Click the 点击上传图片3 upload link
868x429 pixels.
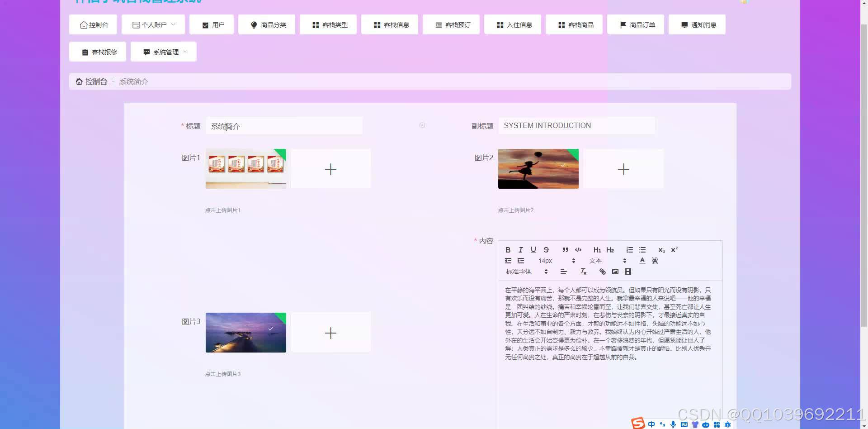(x=223, y=374)
